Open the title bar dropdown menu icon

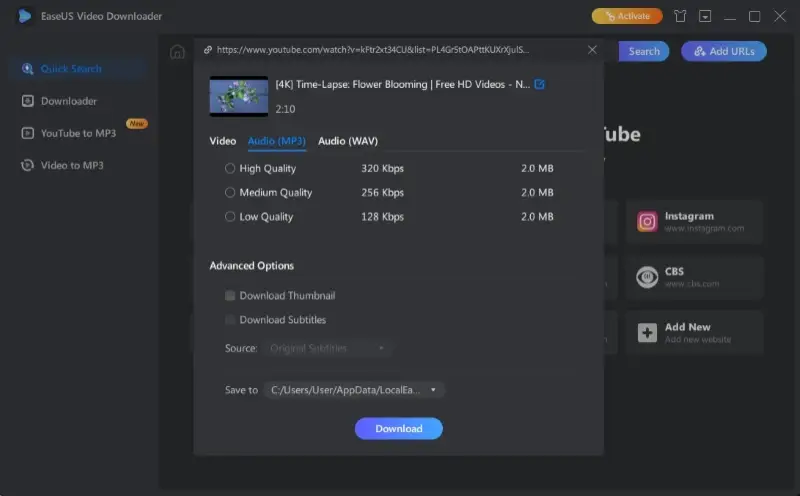pyautogui.click(x=705, y=16)
